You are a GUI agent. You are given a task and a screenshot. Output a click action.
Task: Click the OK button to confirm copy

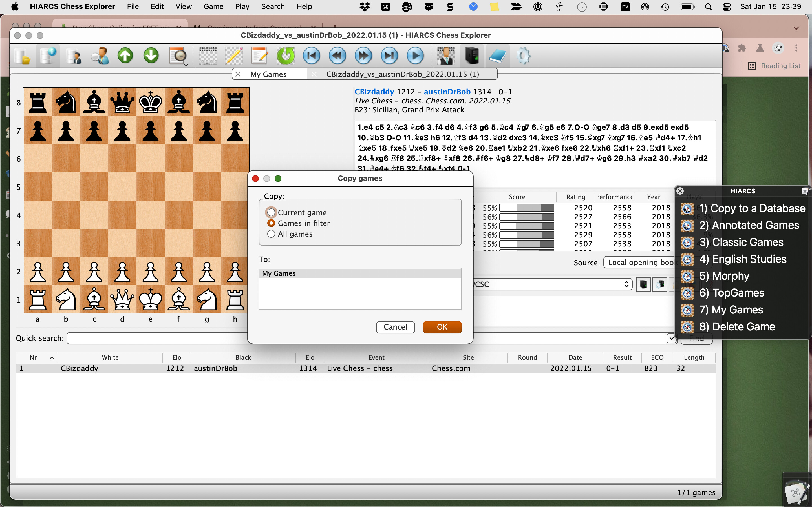pos(442,326)
